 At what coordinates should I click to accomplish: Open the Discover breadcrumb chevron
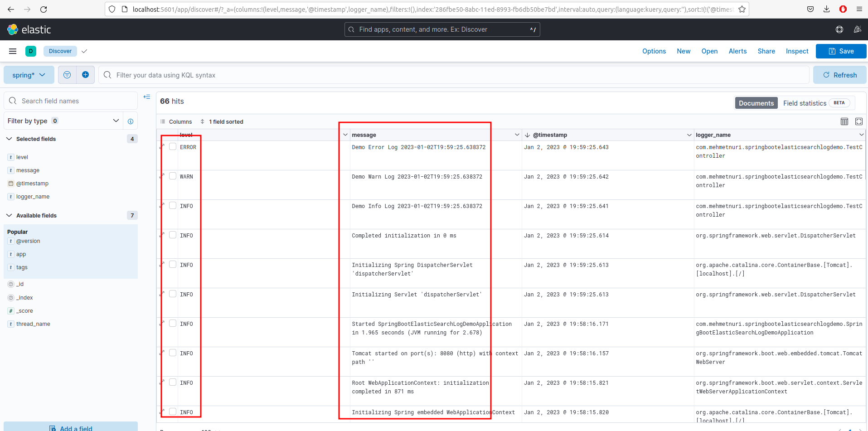click(84, 51)
